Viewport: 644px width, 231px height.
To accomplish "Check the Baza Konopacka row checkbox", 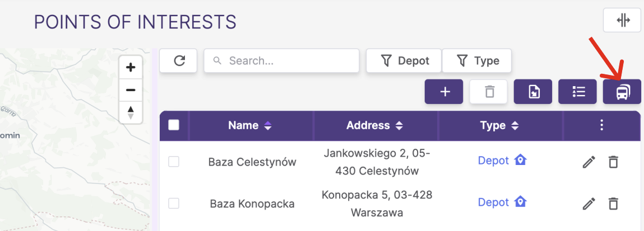I will point(174,203).
